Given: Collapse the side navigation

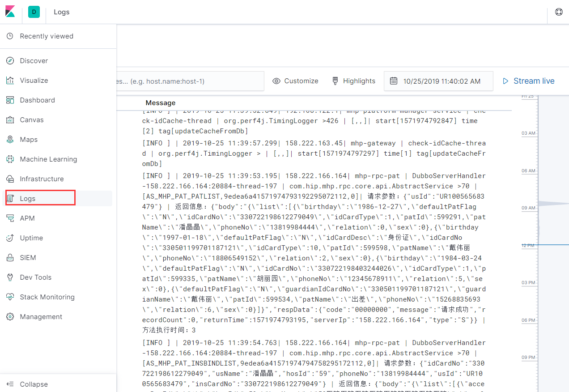Looking at the screenshot, I should click(58, 384).
